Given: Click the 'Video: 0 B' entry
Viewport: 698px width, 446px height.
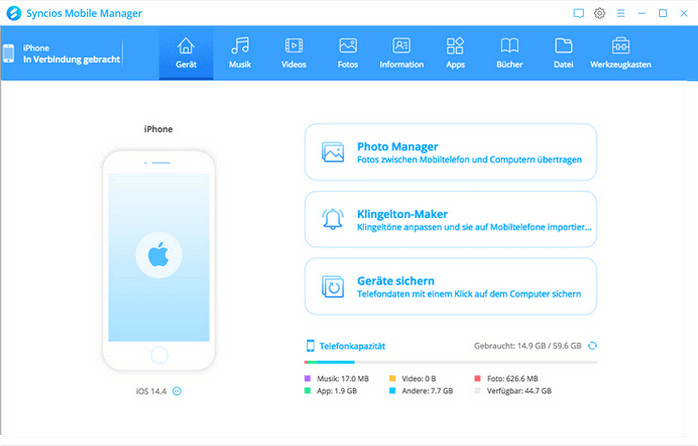Looking at the screenshot, I should coord(419,379).
